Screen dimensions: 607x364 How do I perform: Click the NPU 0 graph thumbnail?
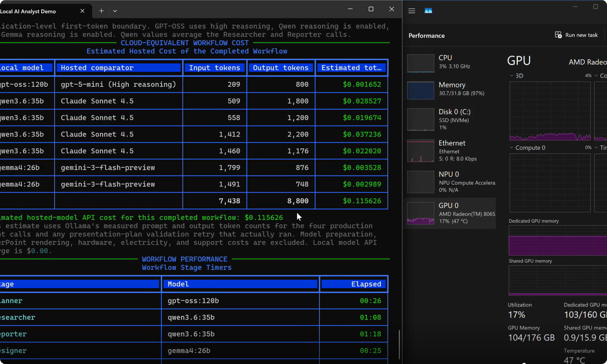pyautogui.click(x=420, y=182)
